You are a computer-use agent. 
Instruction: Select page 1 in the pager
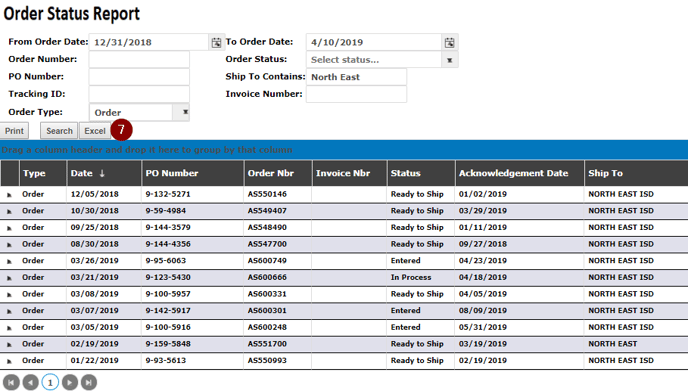50,382
